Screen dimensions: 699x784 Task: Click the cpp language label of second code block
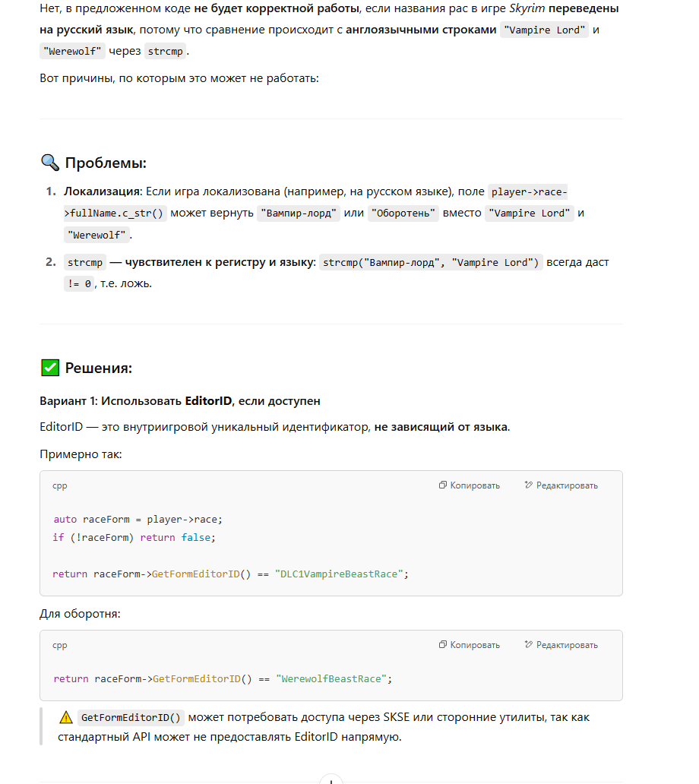60,645
